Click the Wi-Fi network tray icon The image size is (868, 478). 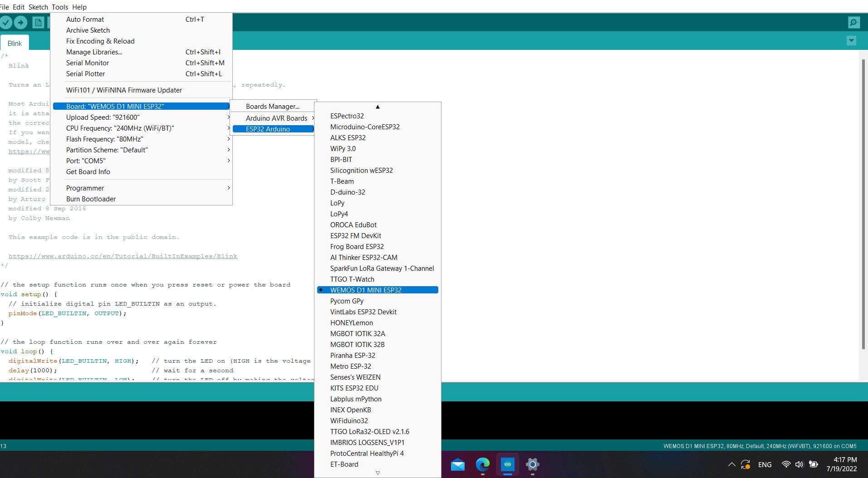point(786,464)
